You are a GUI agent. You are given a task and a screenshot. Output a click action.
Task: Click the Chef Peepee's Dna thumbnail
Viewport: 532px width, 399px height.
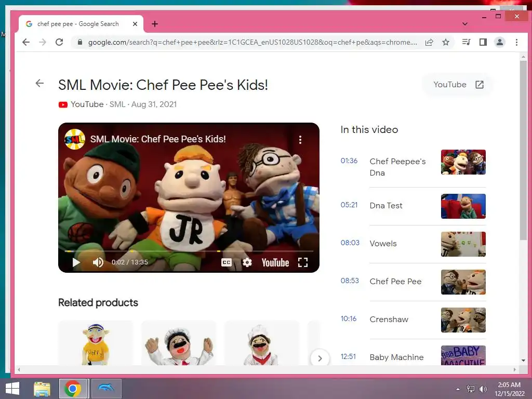tap(463, 162)
